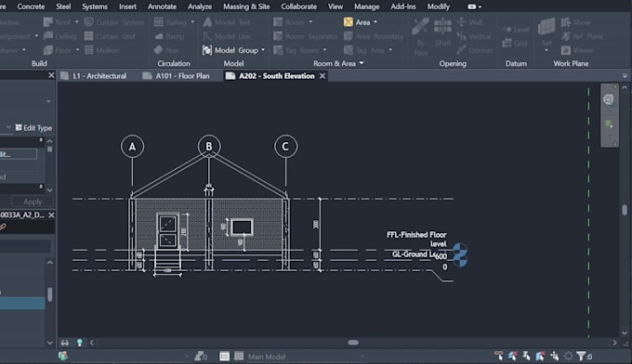Open the Massing & Site tab
This screenshot has height=364, width=632.
pyautogui.click(x=246, y=6)
